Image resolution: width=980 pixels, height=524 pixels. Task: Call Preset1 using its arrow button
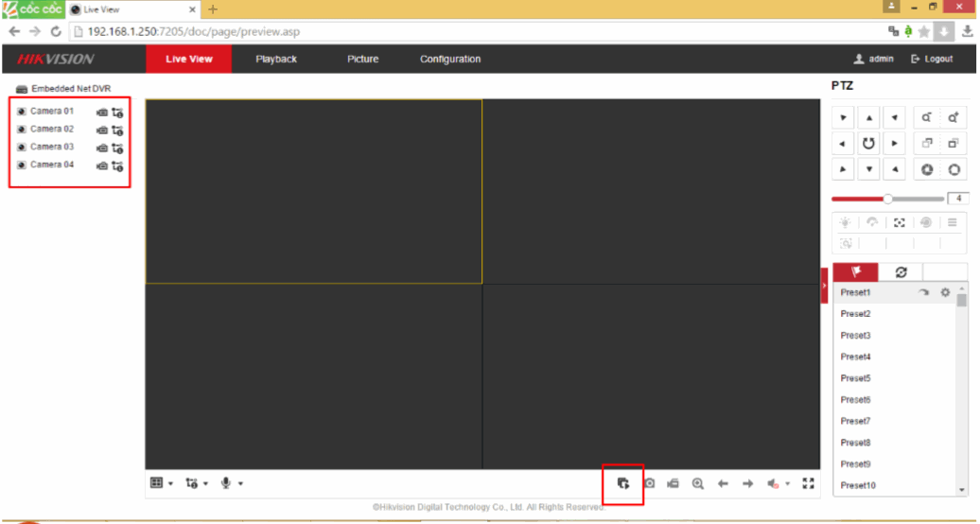point(923,293)
